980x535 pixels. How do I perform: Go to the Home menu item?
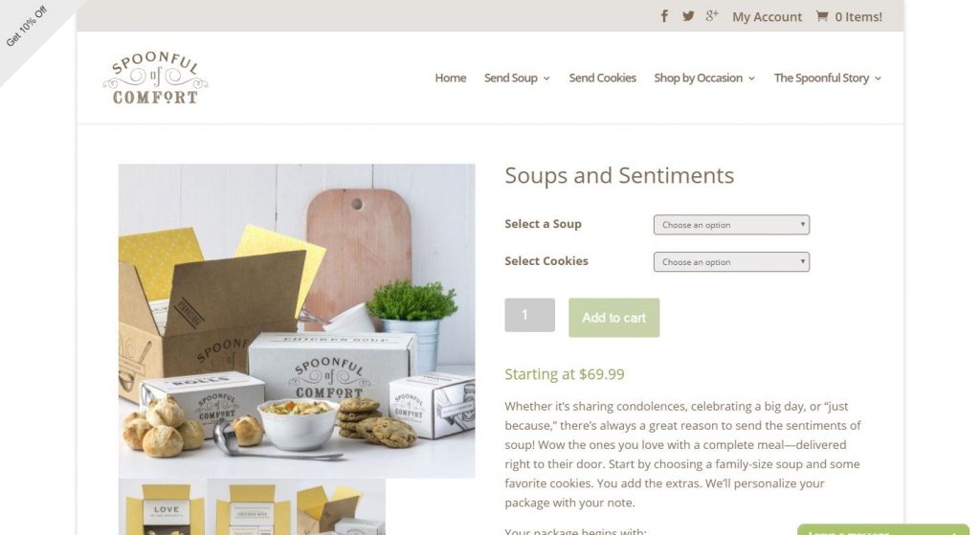tap(451, 78)
